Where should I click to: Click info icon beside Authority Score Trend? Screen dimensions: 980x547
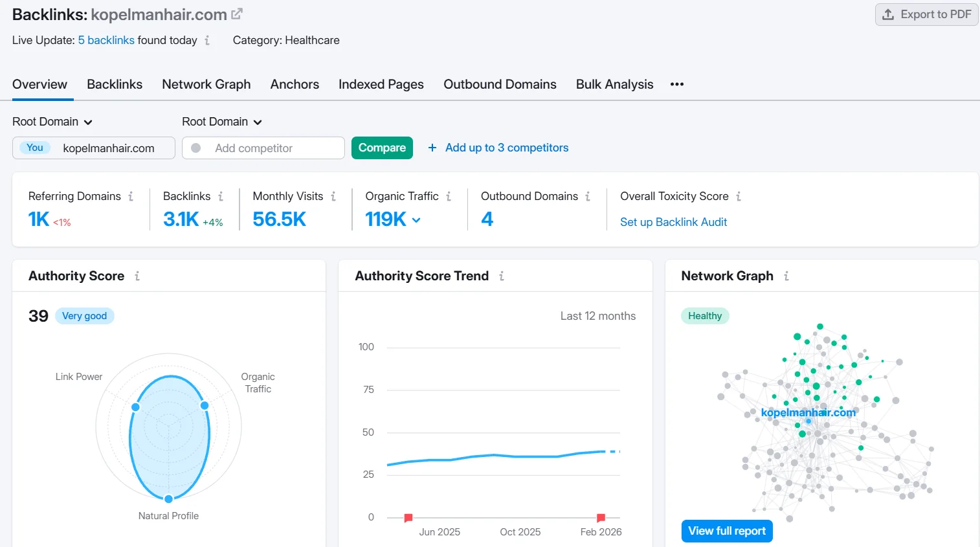point(502,276)
